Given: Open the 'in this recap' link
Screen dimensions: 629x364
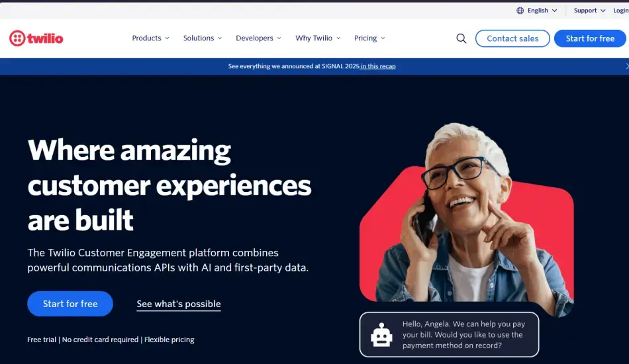Looking at the screenshot, I should click(378, 66).
